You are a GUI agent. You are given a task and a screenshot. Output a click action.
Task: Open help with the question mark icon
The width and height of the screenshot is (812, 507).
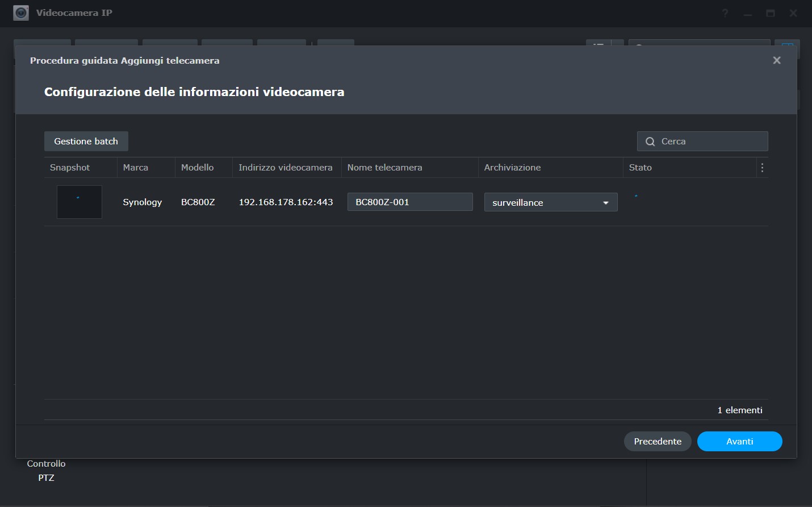coord(725,13)
